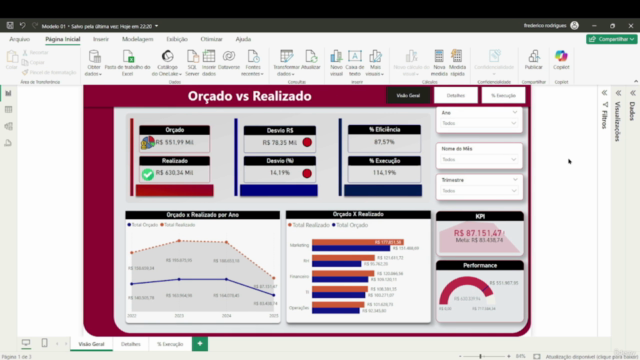Open Fontes recentes list
This screenshot has width=640, height=360.
click(252, 62)
